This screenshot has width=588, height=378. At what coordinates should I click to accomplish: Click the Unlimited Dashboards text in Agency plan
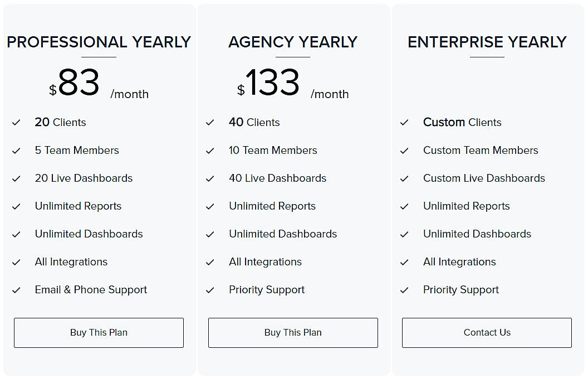tap(282, 234)
